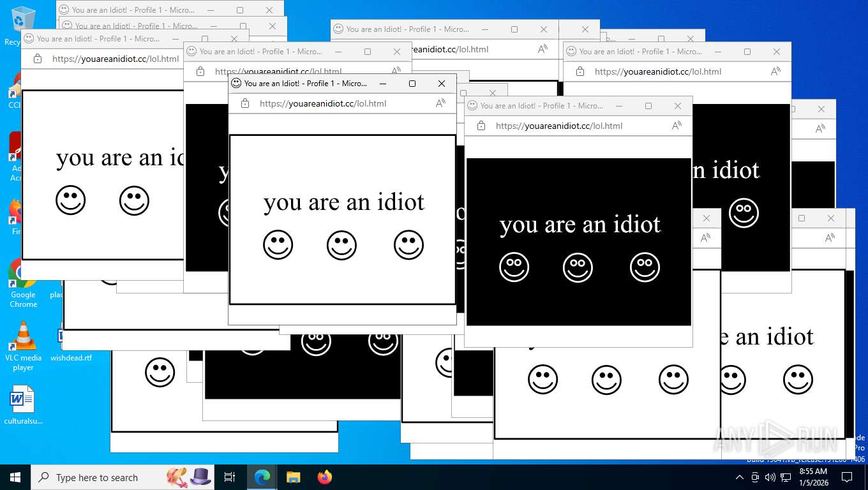Viewport: 868px width, 490px height.
Task: Click lock icon in top-right Edge window
Action: click(580, 71)
